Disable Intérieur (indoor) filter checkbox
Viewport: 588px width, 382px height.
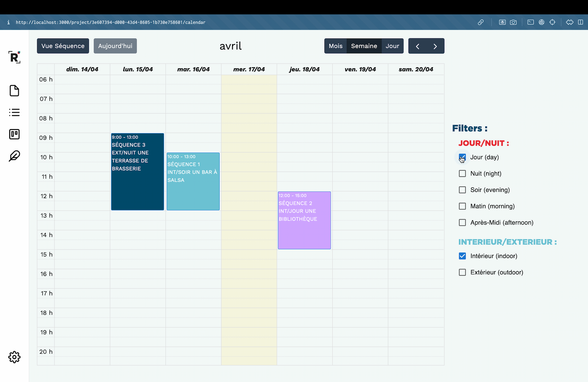[463, 256]
